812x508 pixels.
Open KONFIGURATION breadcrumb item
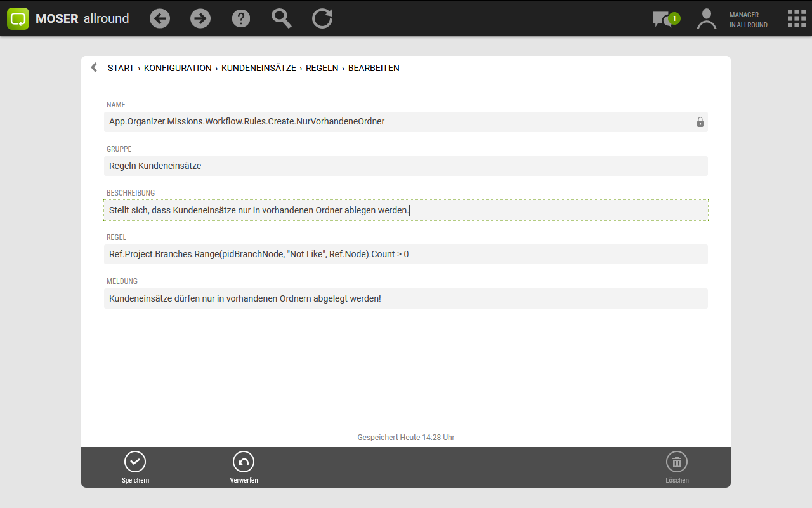[x=178, y=68]
